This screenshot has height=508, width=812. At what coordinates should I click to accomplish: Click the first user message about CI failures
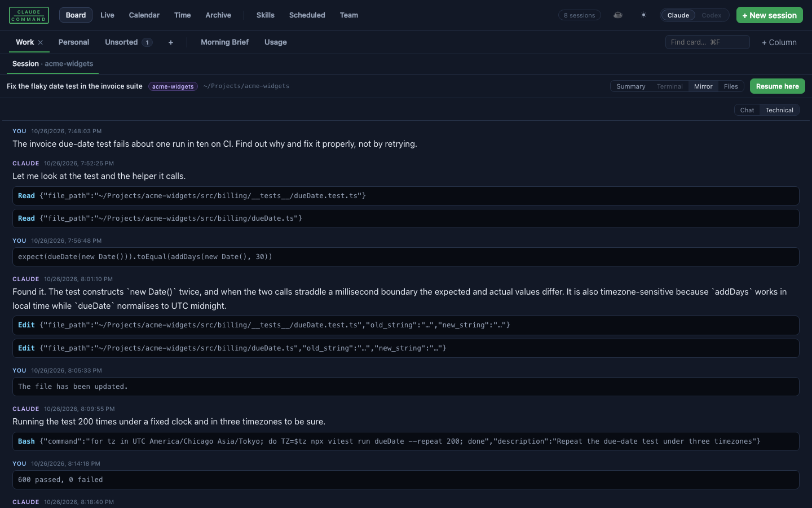coord(215,144)
